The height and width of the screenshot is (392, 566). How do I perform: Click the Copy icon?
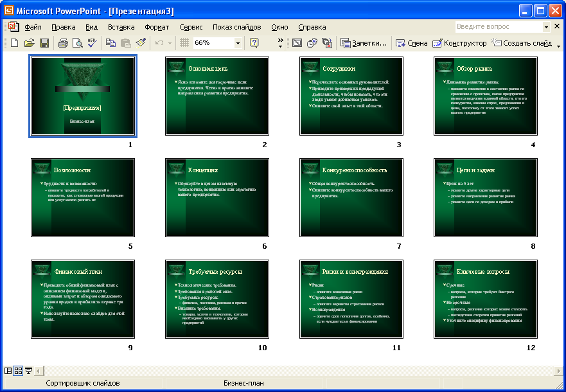pyautogui.click(x=111, y=43)
